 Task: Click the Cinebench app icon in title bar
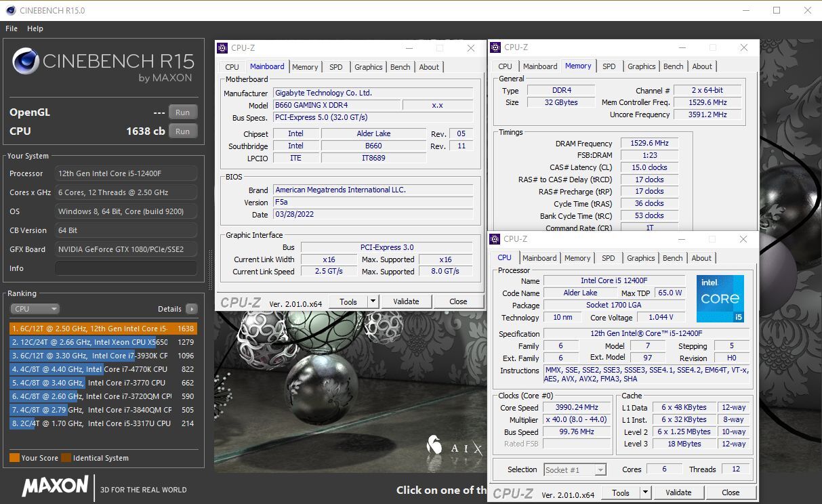click(10, 10)
